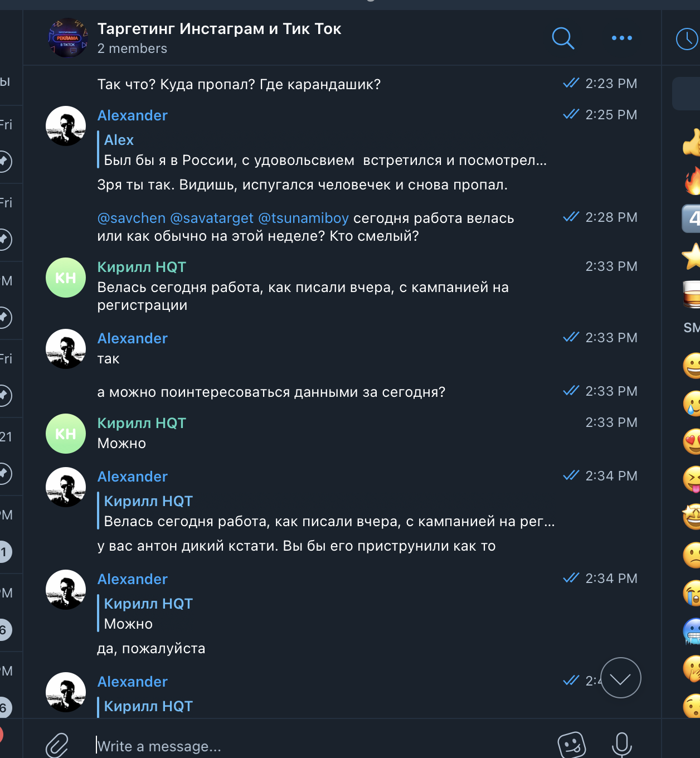The image size is (700, 758).
Task: Open the three-dots more options menu
Action: pos(621,38)
